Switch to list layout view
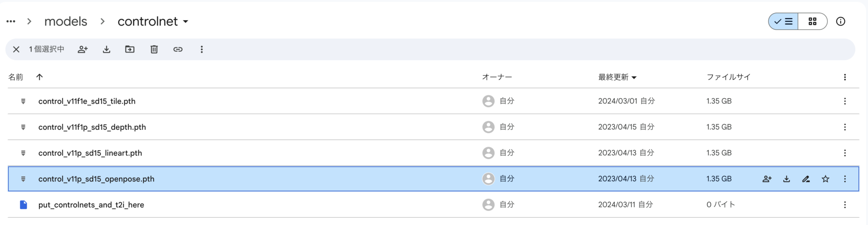Image resolution: width=868 pixels, height=225 pixels. pos(784,22)
